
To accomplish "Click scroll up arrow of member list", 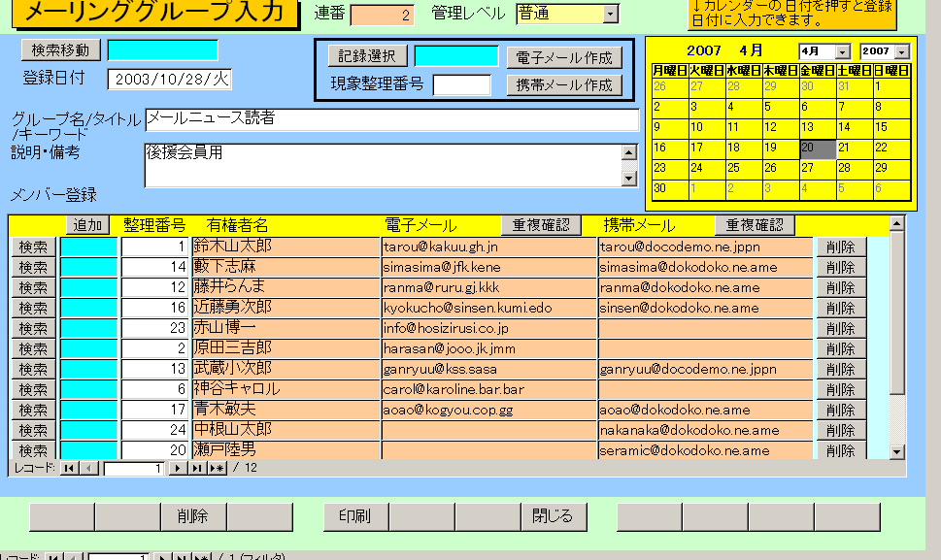I will click(896, 223).
